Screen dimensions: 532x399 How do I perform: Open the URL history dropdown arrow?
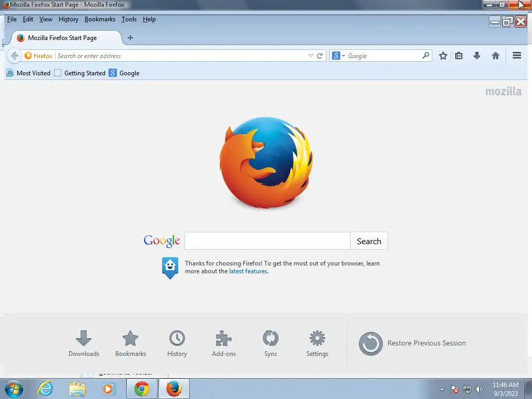click(x=311, y=56)
